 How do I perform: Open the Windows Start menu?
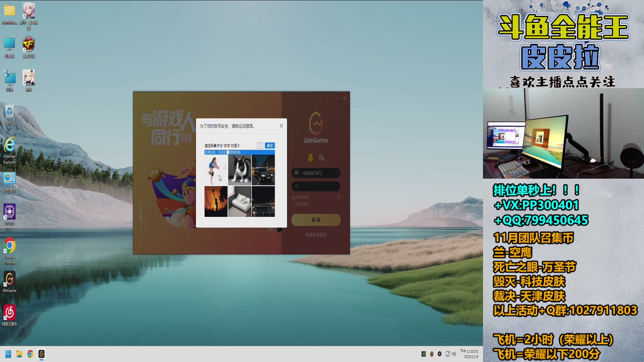coord(8,354)
